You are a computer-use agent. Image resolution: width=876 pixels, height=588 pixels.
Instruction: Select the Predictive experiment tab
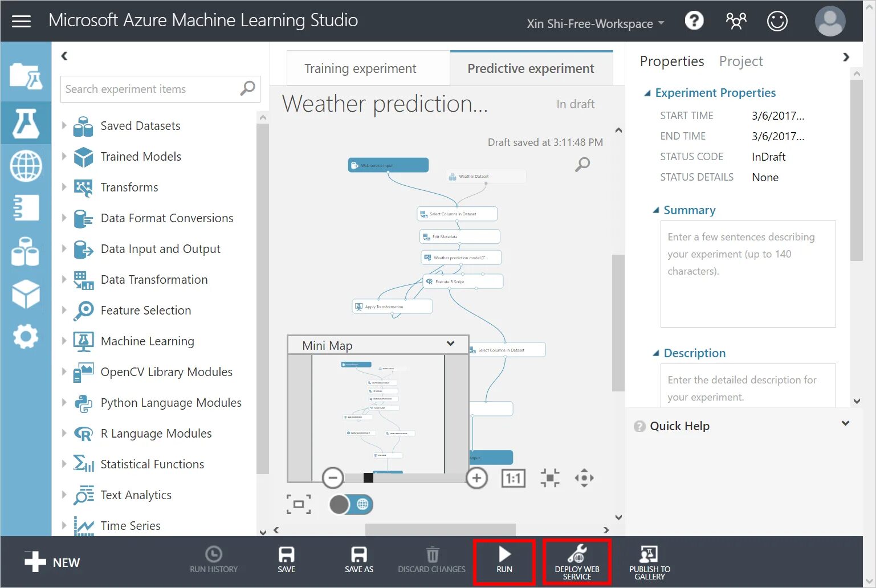click(531, 68)
